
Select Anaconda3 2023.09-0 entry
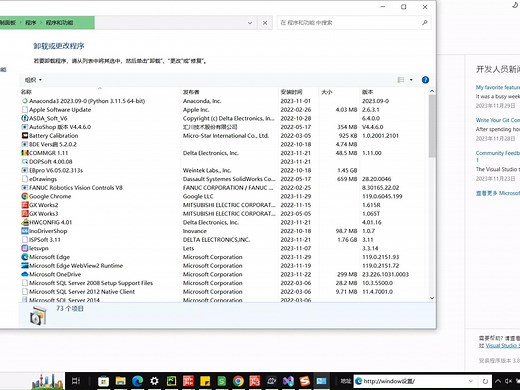224,101
